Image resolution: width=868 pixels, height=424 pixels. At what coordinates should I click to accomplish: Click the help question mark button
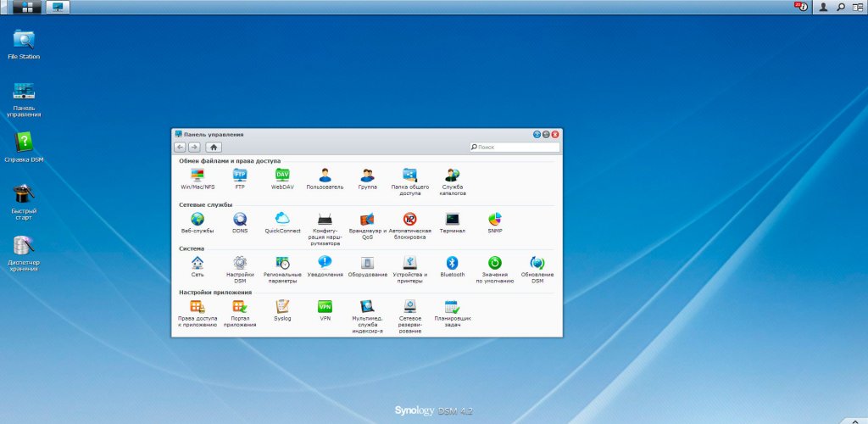[537, 134]
